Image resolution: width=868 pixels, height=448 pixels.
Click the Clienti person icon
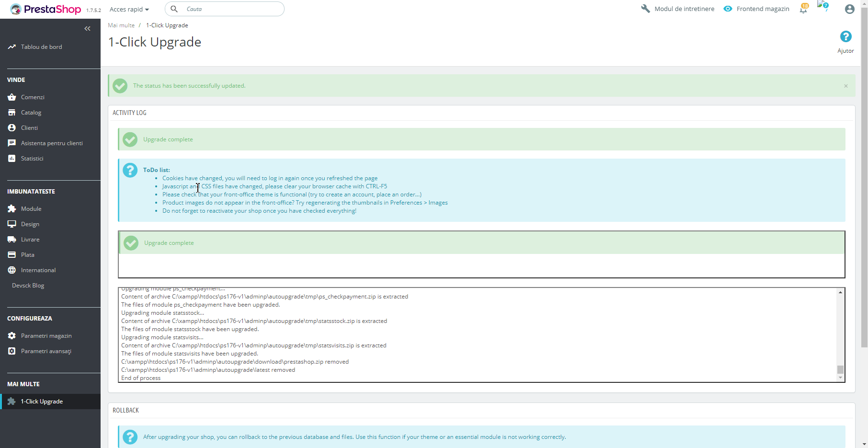coord(12,128)
